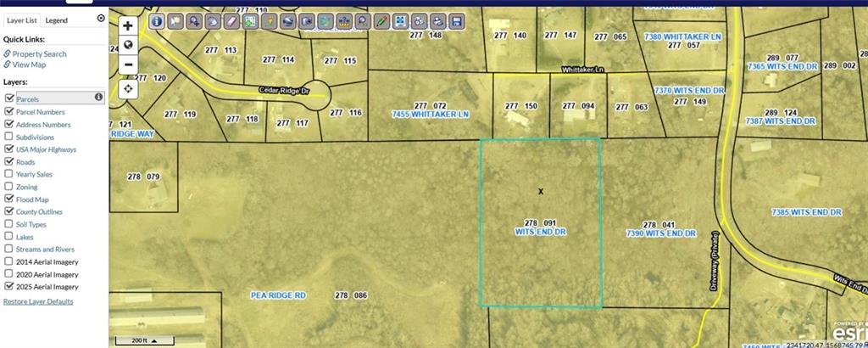Click the 7370 WITS END DR label
868x348 pixels.
pos(689,90)
